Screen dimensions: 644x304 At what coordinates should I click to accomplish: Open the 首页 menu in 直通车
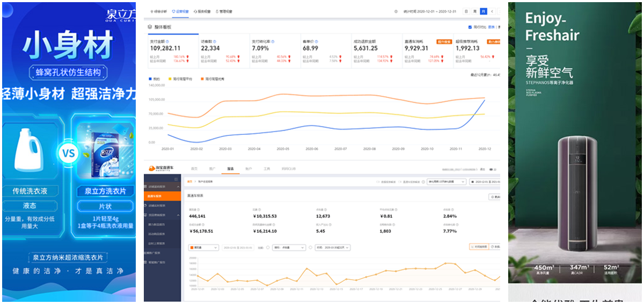pyautogui.click(x=194, y=169)
